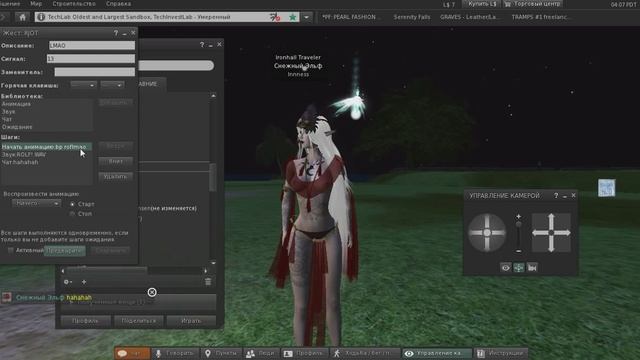Viewport: 640px width, 360px height.
Task: Go to the home location using the house icon
Action: pos(22,17)
